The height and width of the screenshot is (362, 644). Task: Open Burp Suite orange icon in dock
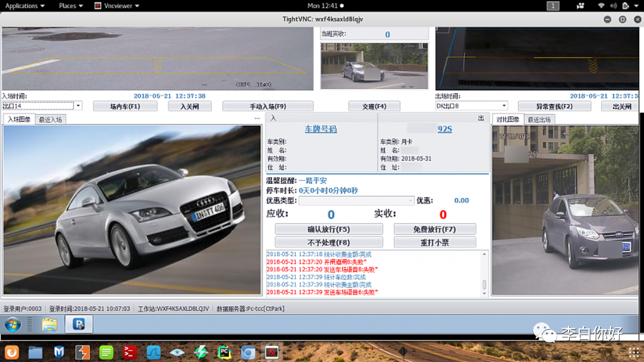[x=83, y=352]
